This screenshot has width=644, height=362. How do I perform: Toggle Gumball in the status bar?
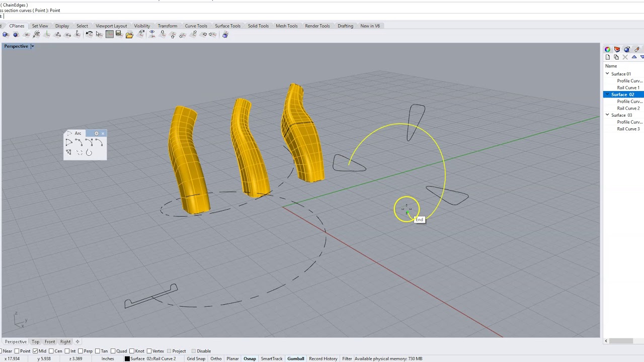[296, 358]
